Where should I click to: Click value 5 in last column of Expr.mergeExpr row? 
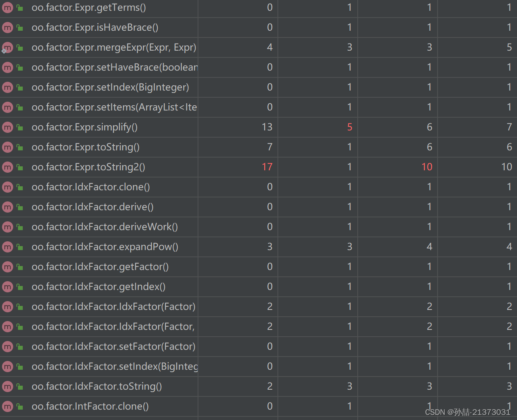click(509, 47)
